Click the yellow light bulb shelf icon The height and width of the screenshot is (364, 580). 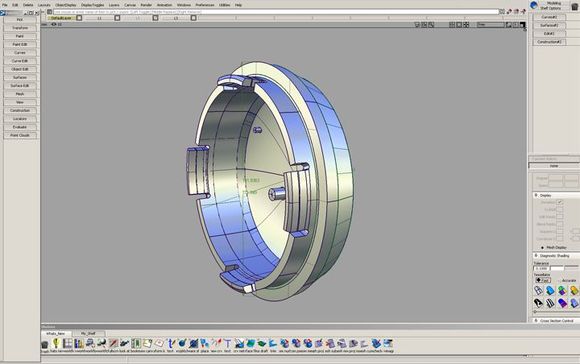pos(56,343)
